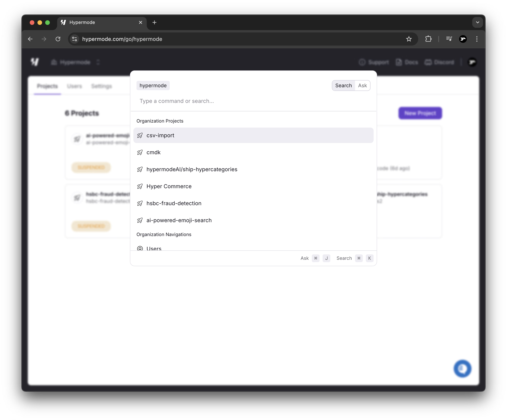Select the csv-import project
This screenshot has height=420, width=507.
point(253,135)
